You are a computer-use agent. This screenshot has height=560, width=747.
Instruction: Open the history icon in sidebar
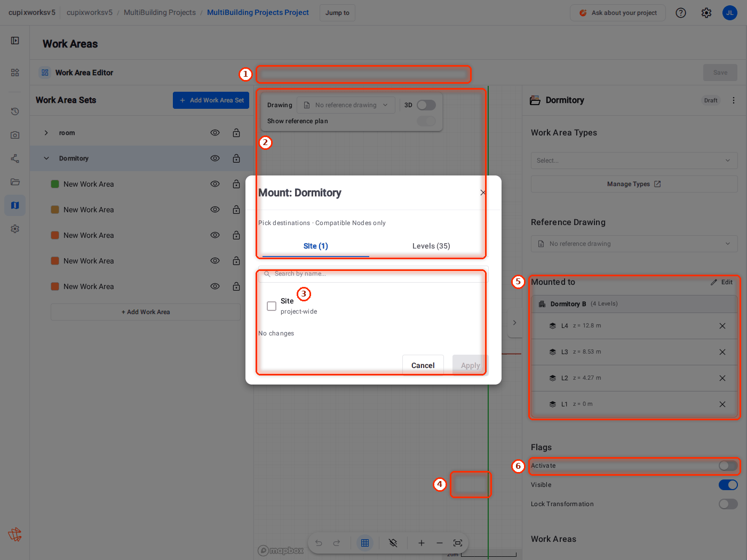point(15,111)
